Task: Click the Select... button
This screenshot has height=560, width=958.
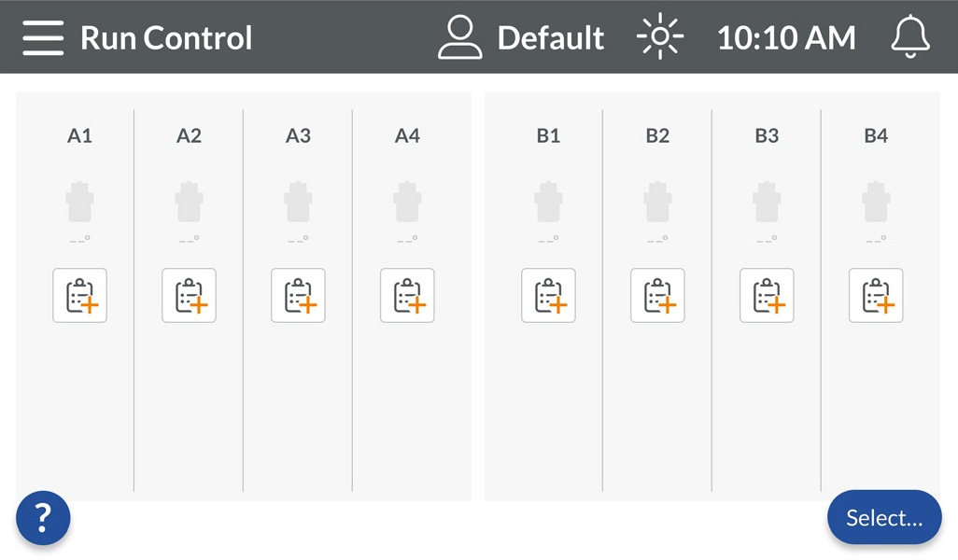Action: coord(884,517)
